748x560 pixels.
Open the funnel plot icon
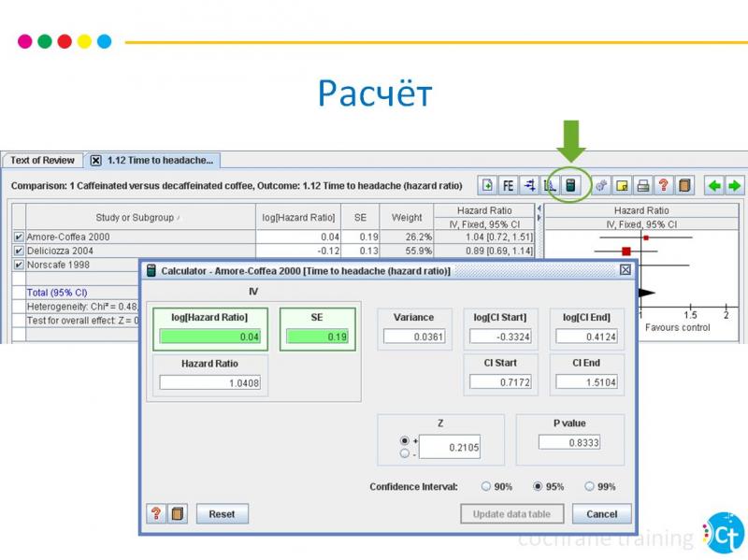(x=550, y=185)
